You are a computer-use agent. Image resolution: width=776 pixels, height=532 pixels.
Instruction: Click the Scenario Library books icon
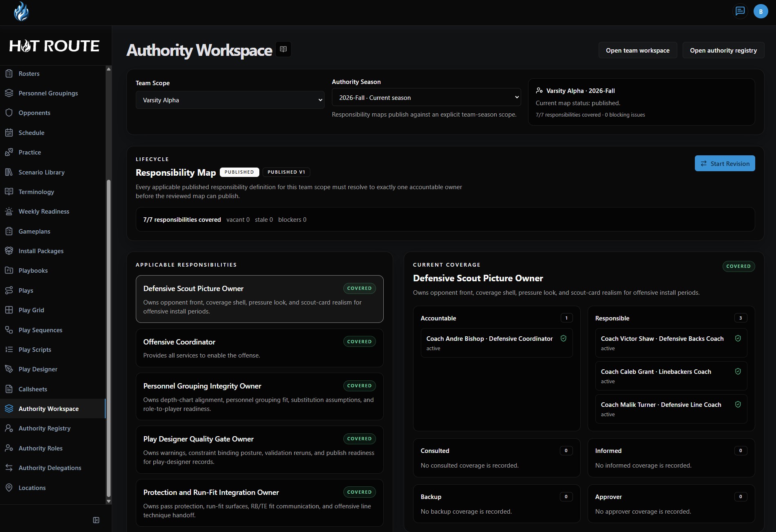(x=9, y=172)
